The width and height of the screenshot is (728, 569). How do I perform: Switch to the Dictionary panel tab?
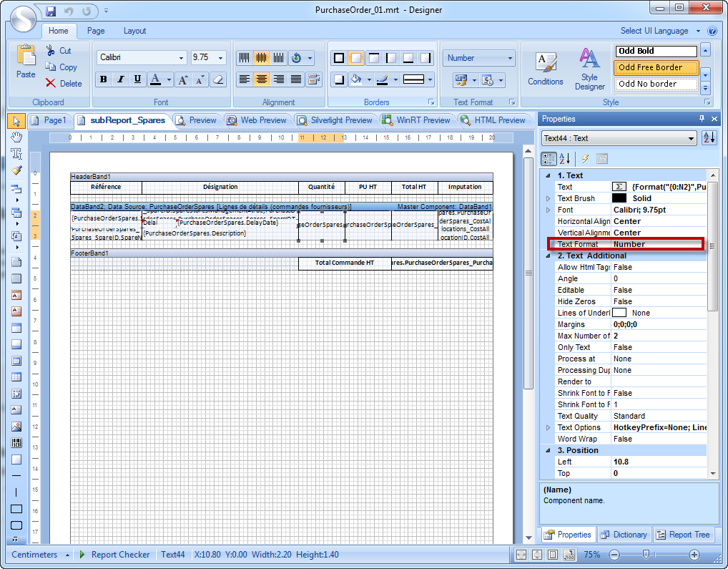[624, 535]
